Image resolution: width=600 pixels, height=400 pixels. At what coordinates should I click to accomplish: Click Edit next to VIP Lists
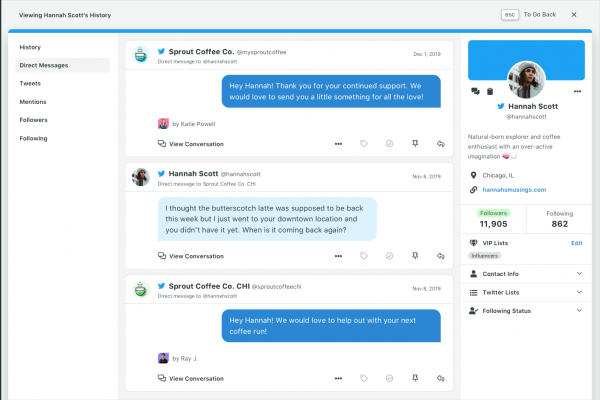(x=576, y=243)
